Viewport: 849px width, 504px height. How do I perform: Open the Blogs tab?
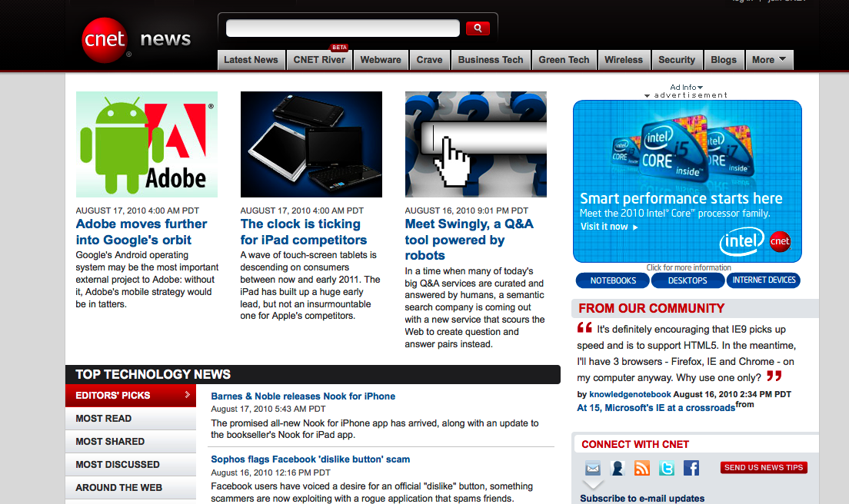tap(724, 60)
